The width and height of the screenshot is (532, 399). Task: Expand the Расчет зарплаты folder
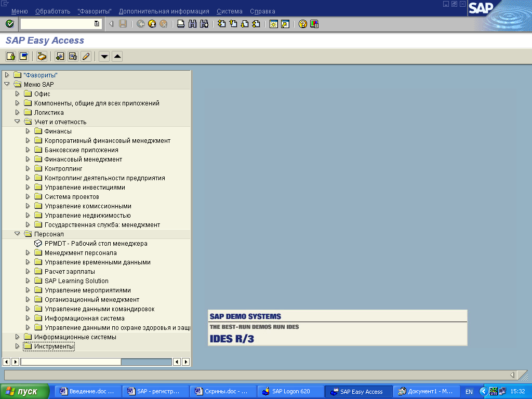coord(28,271)
